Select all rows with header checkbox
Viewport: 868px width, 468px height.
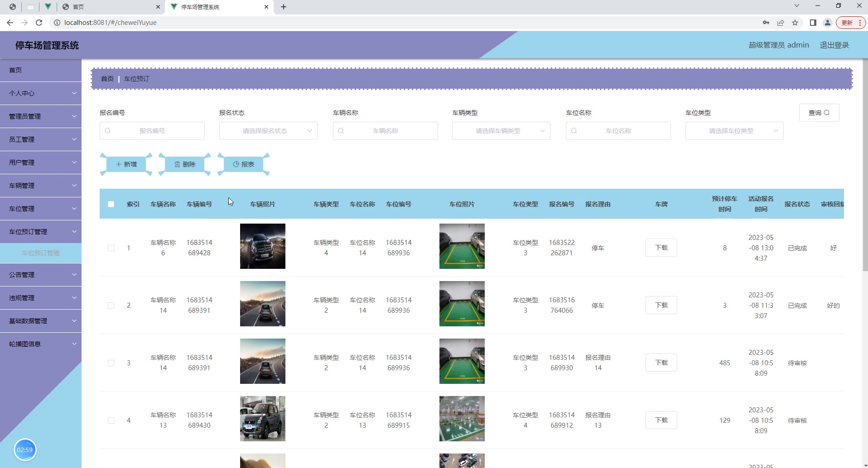click(111, 204)
